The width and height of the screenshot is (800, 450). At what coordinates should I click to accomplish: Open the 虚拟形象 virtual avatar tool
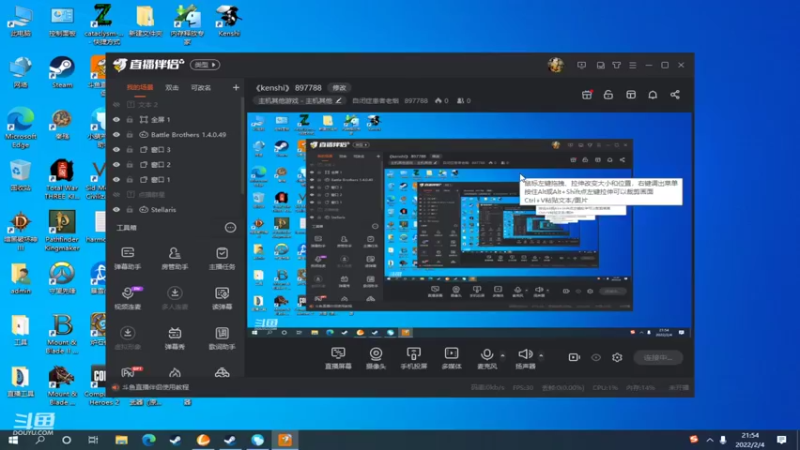128,338
